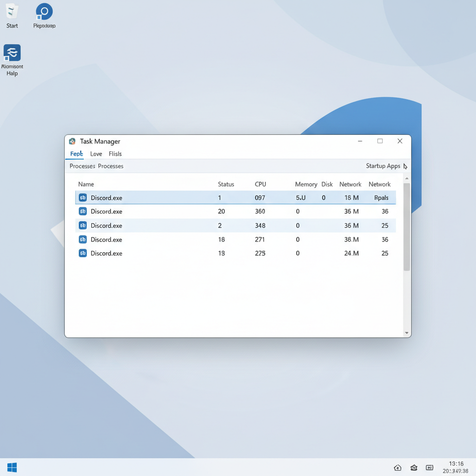Click the battery-like system tray icon

pos(430,468)
